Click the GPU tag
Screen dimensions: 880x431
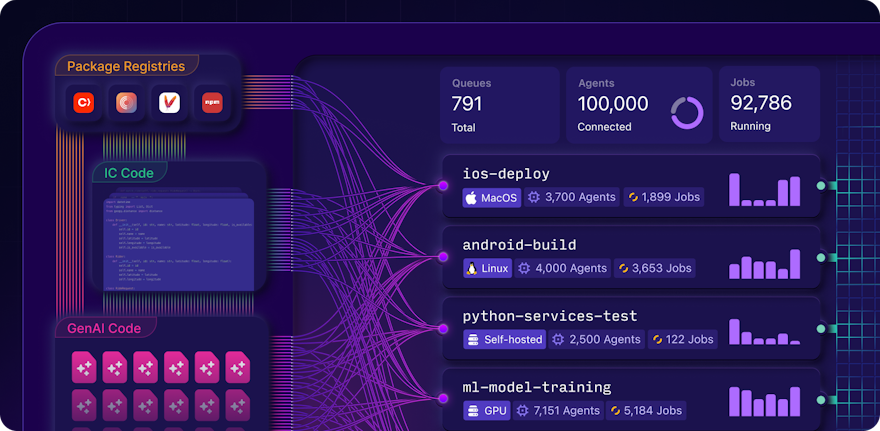click(x=487, y=411)
